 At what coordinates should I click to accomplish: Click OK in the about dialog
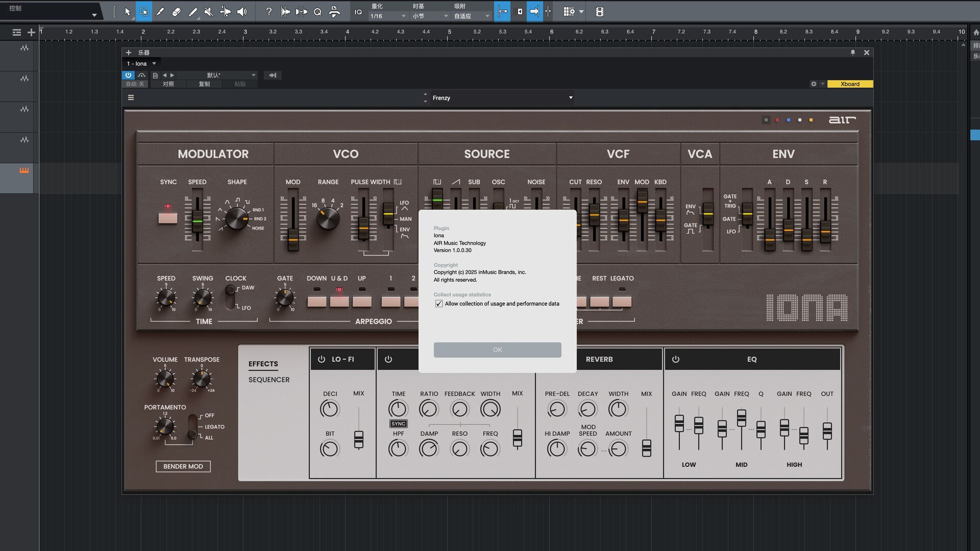(497, 349)
